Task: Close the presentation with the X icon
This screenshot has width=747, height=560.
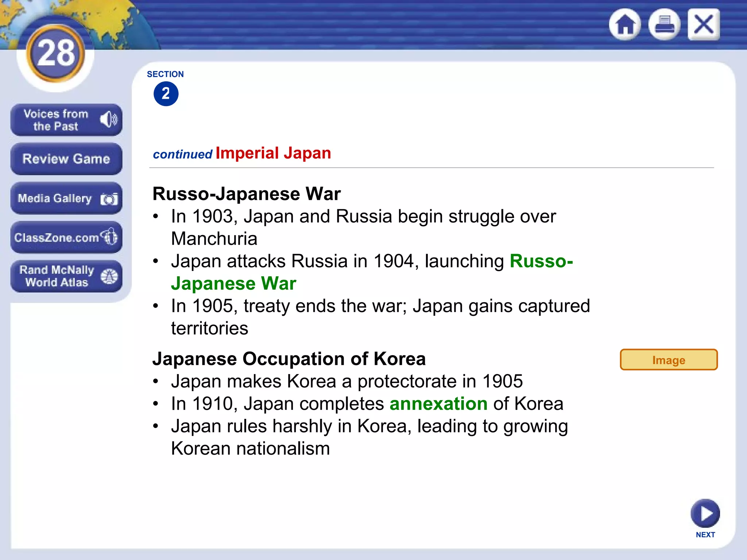Action: [704, 24]
